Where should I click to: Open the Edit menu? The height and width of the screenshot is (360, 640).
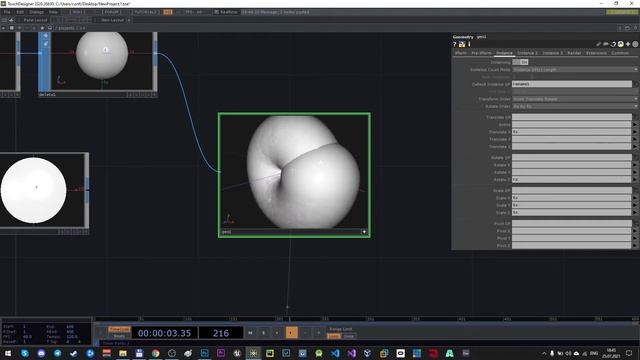20,12
